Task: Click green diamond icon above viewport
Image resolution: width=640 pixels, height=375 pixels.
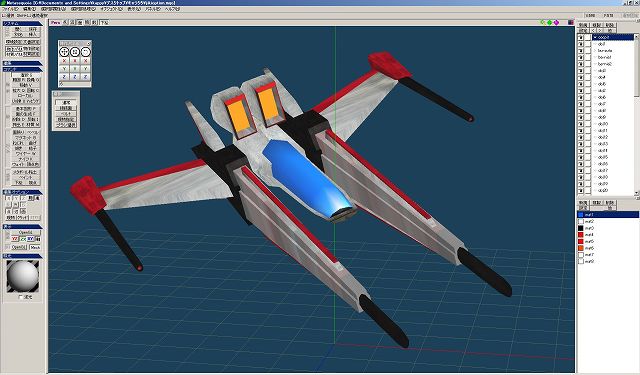Action: pos(549,22)
